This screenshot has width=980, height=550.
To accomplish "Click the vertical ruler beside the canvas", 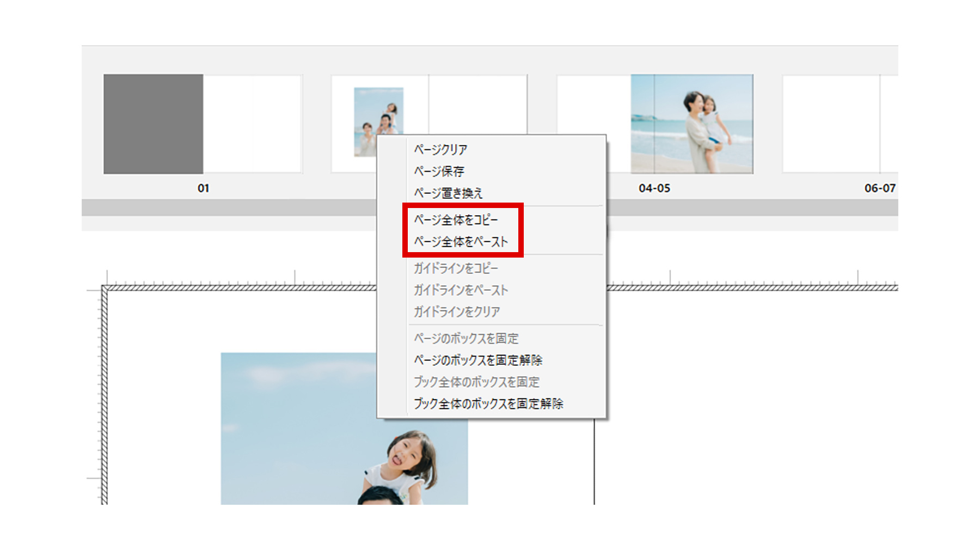I will pyautogui.click(x=97, y=396).
